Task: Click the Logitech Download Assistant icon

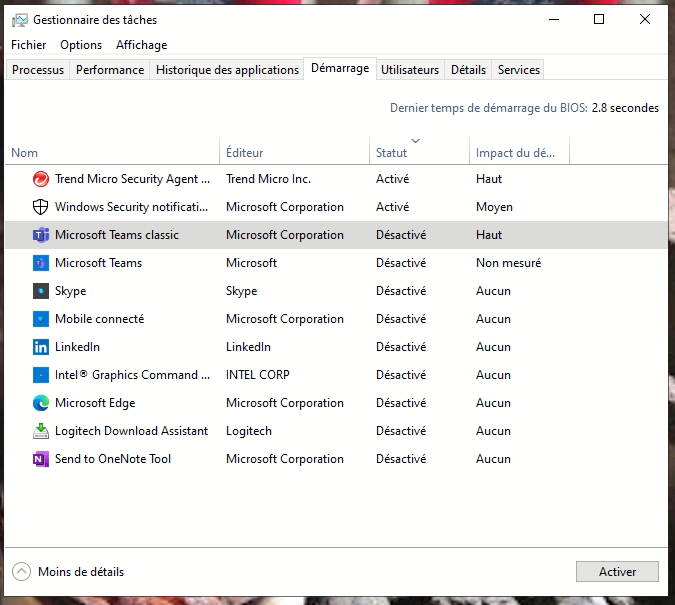Action: point(40,431)
